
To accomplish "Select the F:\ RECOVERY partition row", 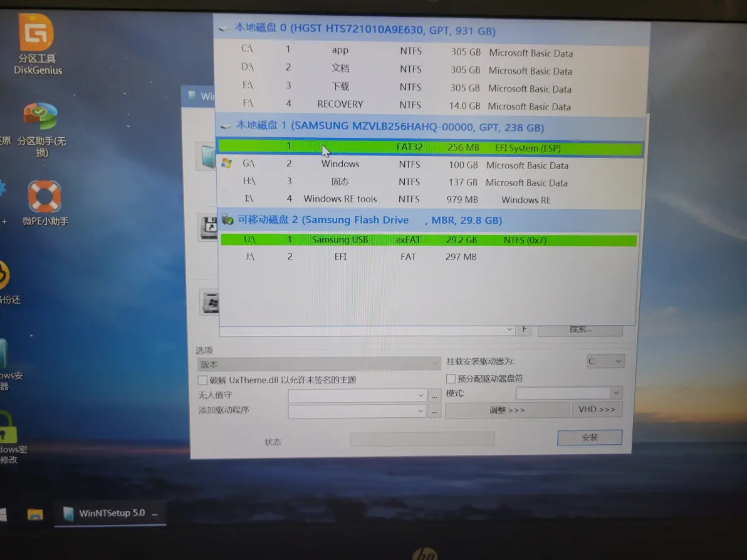I will click(x=431, y=105).
